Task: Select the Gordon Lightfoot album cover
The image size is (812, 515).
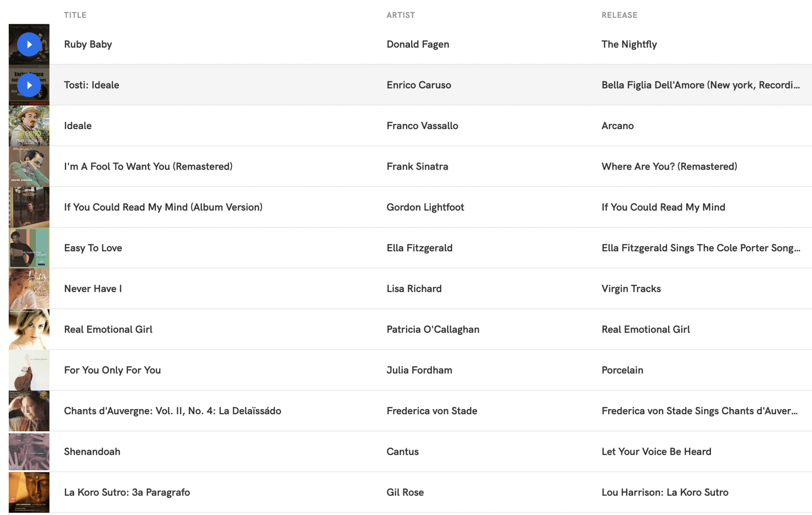Action: pyautogui.click(x=29, y=207)
